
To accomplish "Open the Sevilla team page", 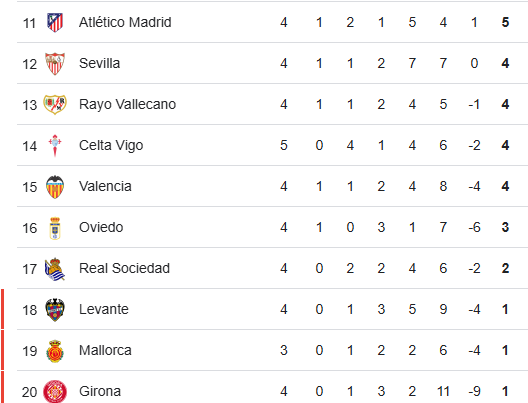I will pos(100,63).
